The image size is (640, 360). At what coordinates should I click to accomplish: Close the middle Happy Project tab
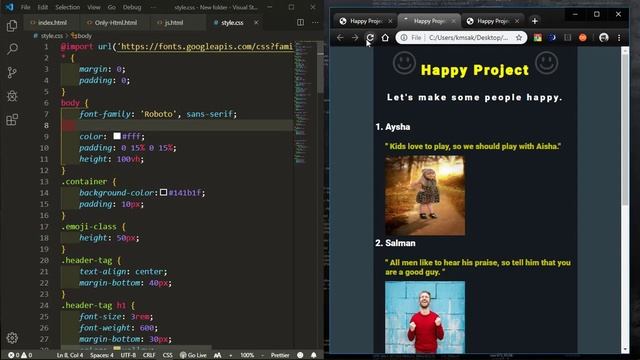click(453, 21)
